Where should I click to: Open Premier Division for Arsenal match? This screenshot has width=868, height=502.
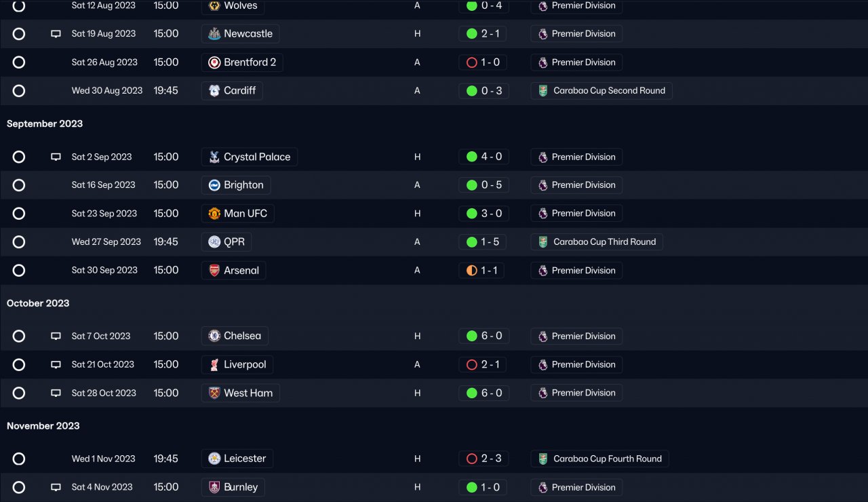pyautogui.click(x=583, y=271)
